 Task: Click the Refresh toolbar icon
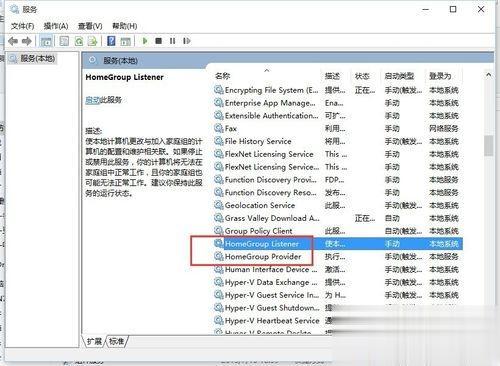point(79,41)
